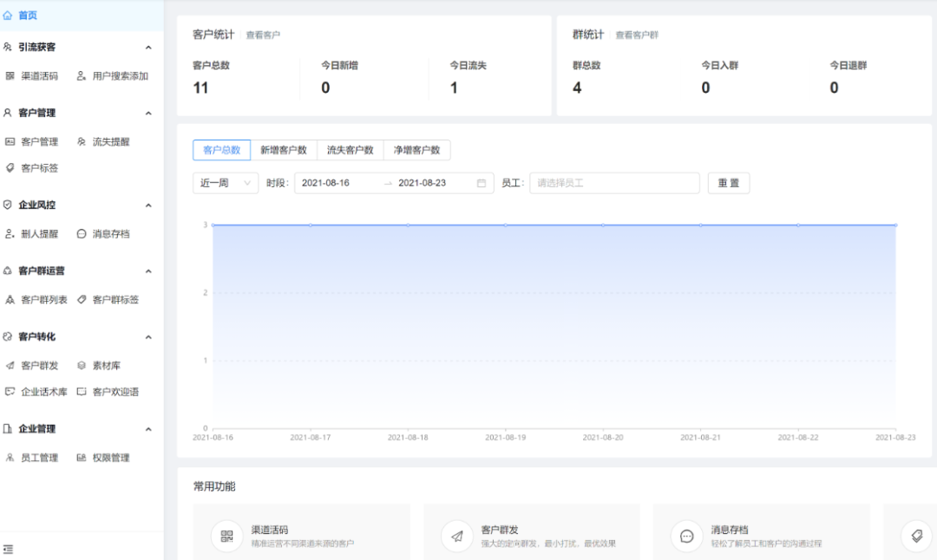Switch to the 流失客户数 tab
The height and width of the screenshot is (560, 937).
point(351,150)
